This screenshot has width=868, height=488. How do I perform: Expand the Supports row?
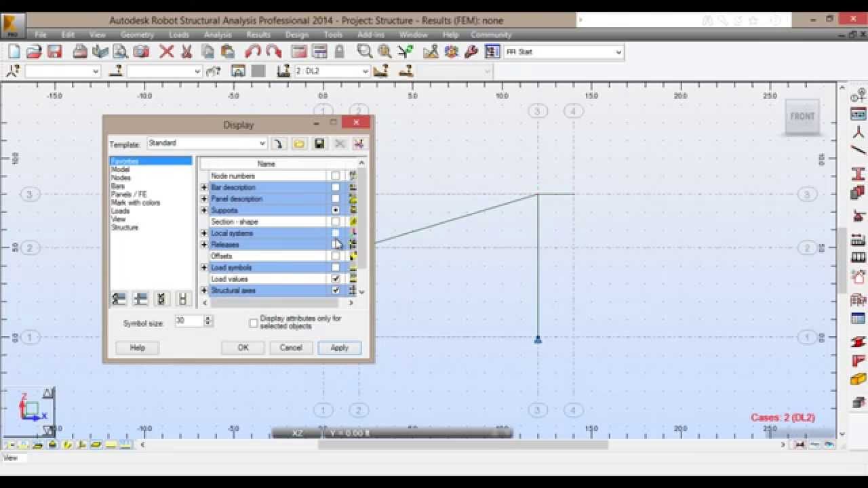coord(204,210)
